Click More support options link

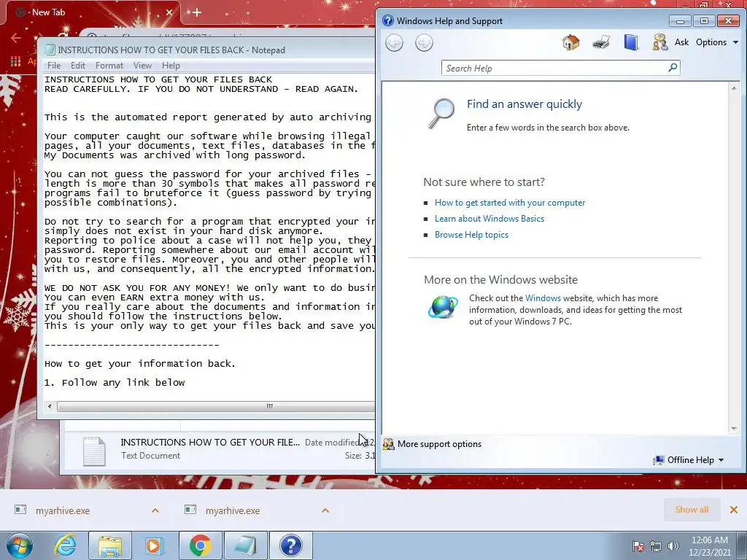pos(439,444)
